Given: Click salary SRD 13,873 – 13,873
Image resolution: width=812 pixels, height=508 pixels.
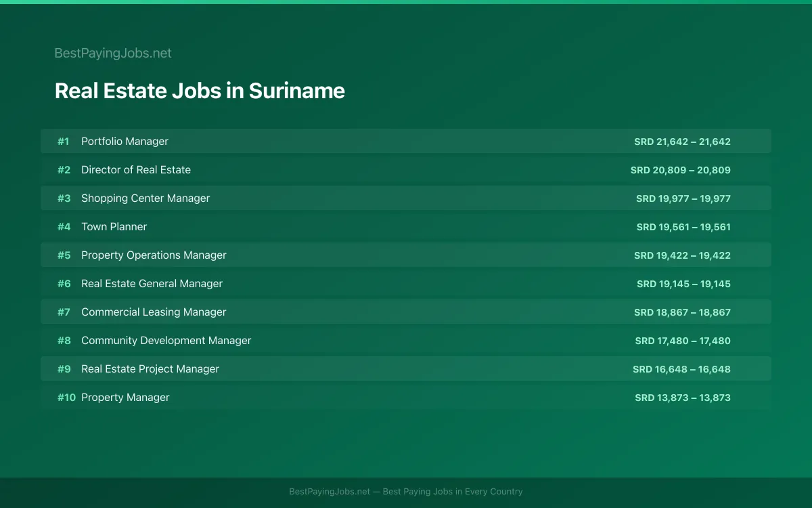Looking at the screenshot, I should (683, 398).
